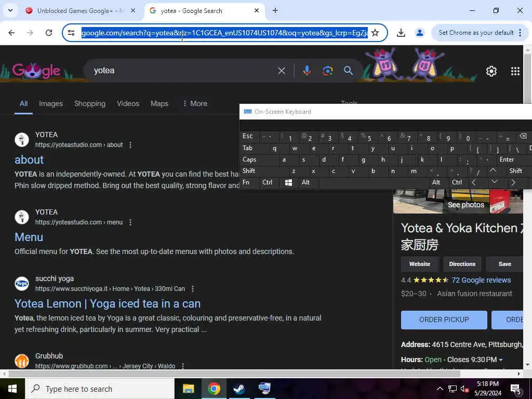
Task: Click backspace key on on-screen keyboard
Action: (523, 136)
